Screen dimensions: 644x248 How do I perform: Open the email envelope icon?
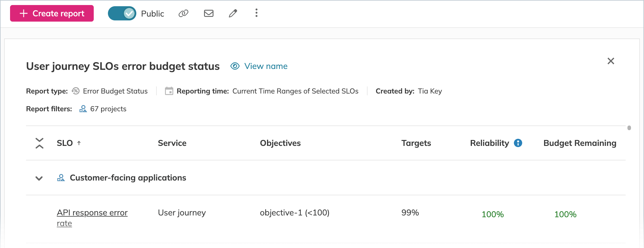point(209,13)
